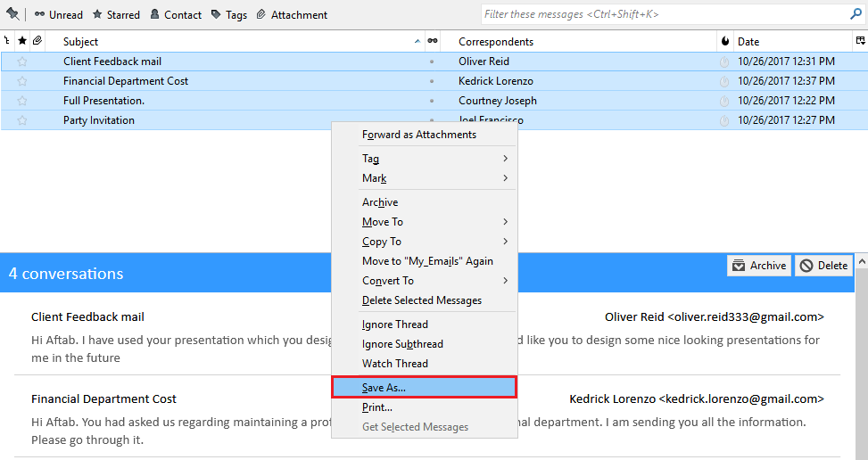The height and width of the screenshot is (460, 868).
Task: Click the magnifier icon in filter box
Action: click(x=856, y=14)
